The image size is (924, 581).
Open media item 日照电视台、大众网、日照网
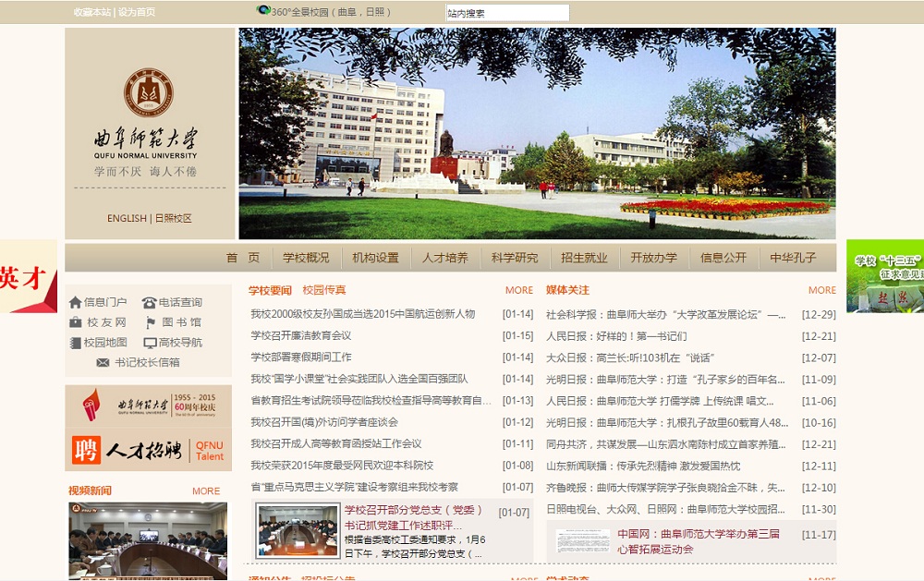pos(666,509)
